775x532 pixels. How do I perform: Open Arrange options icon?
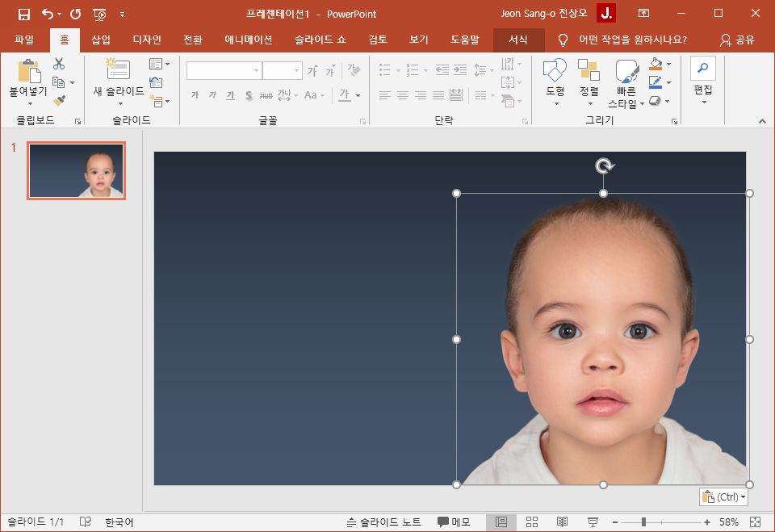(589, 69)
